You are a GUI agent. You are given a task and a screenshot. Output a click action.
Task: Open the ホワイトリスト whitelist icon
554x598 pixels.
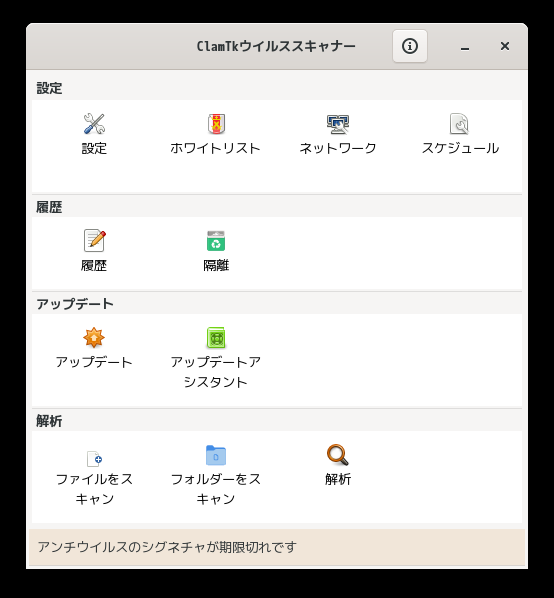(x=216, y=124)
